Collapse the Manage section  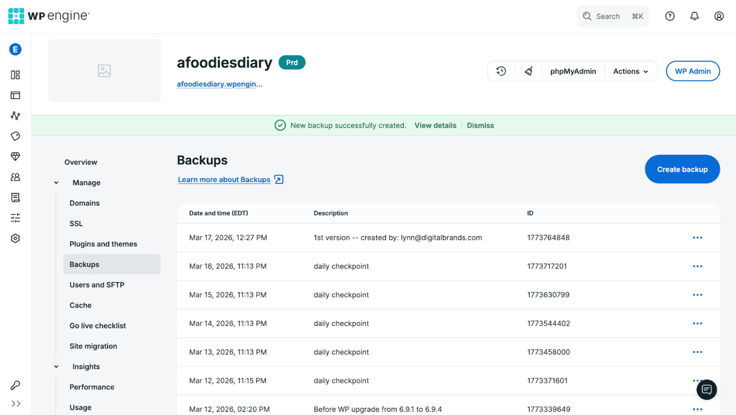tap(56, 183)
